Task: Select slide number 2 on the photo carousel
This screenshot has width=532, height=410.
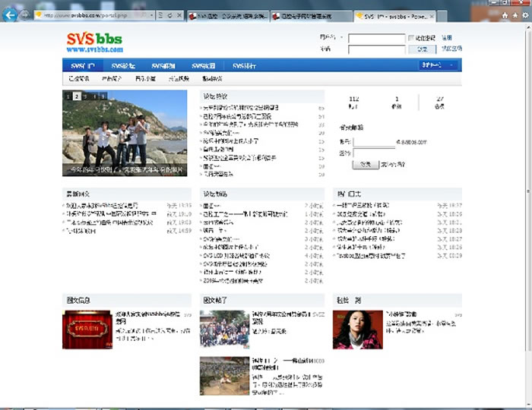Action: [x=77, y=96]
